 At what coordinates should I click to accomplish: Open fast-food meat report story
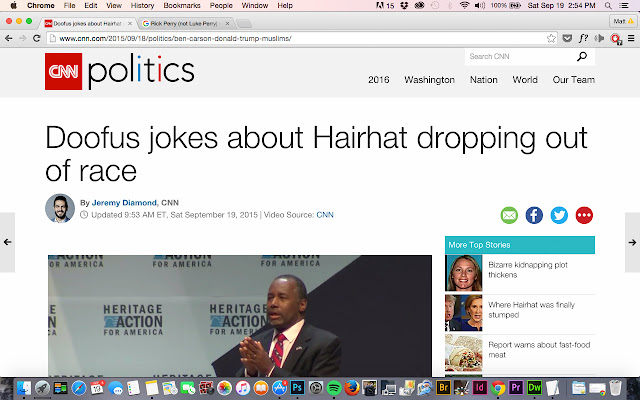click(539, 350)
